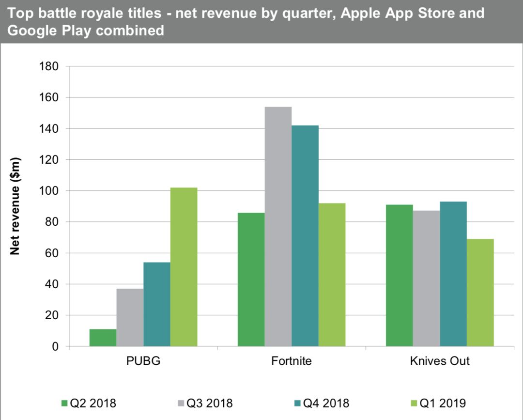Click the "140" y-axis tick label
This screenshot has width=523, height=420.
(49, 128)
